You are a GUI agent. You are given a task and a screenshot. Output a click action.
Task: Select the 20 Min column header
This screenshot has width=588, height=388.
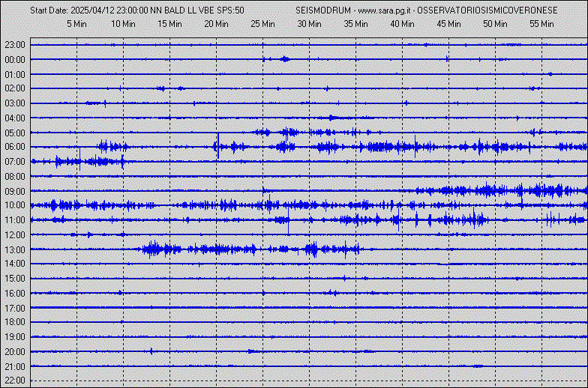[216, 24]
